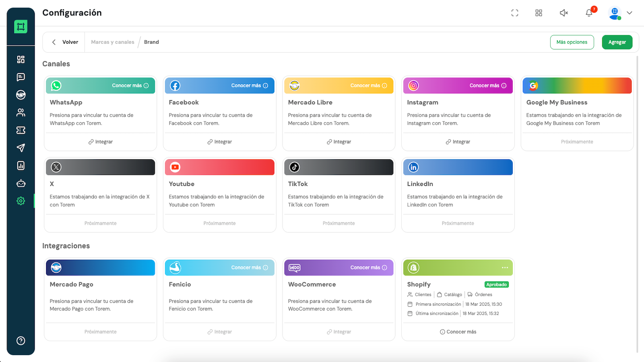Click the Youtube logo icon
644x362 pixels.
175,167
